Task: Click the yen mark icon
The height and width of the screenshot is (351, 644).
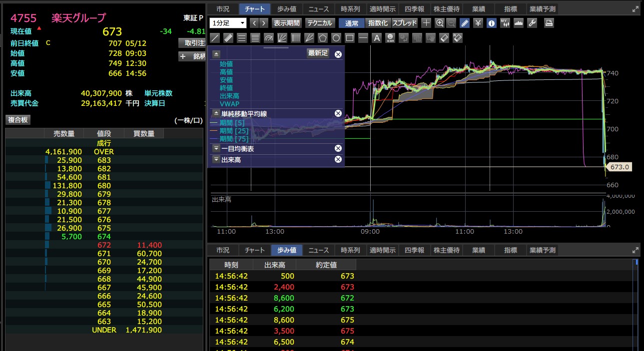Action: click(x=478, y=23)
